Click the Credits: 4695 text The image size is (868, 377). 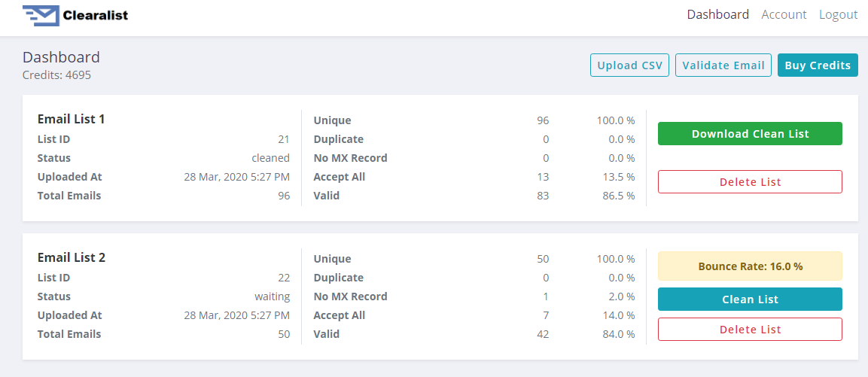[x=56, y=74]
